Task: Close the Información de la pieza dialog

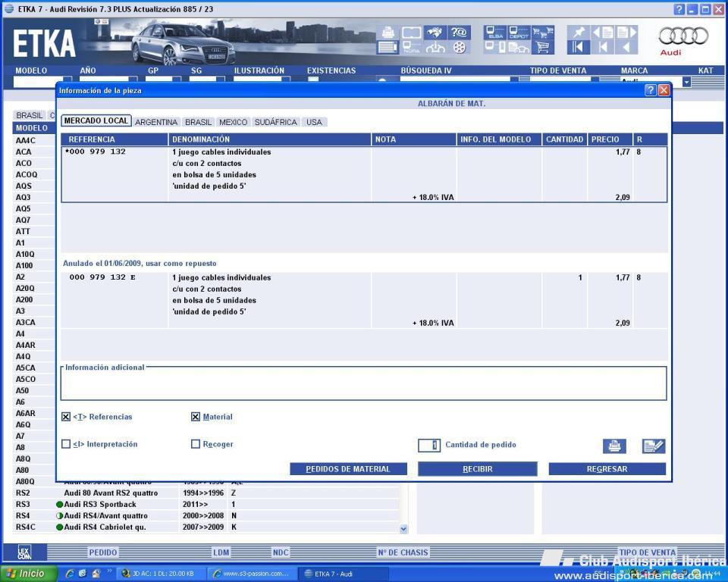Action: click(664, 90)
